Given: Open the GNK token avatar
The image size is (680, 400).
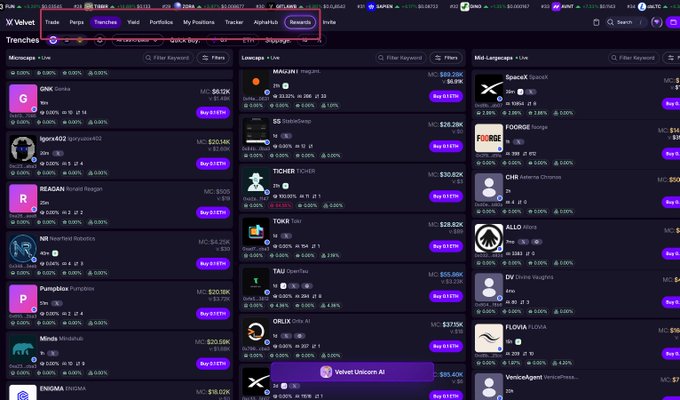Looking at the screenshot, I should click(23, 98).
